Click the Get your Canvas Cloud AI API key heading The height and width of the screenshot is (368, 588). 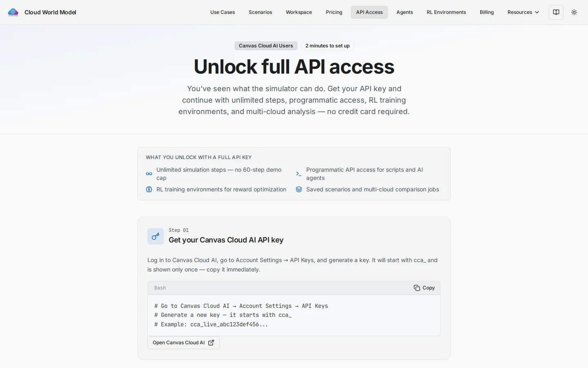[226, 240]
